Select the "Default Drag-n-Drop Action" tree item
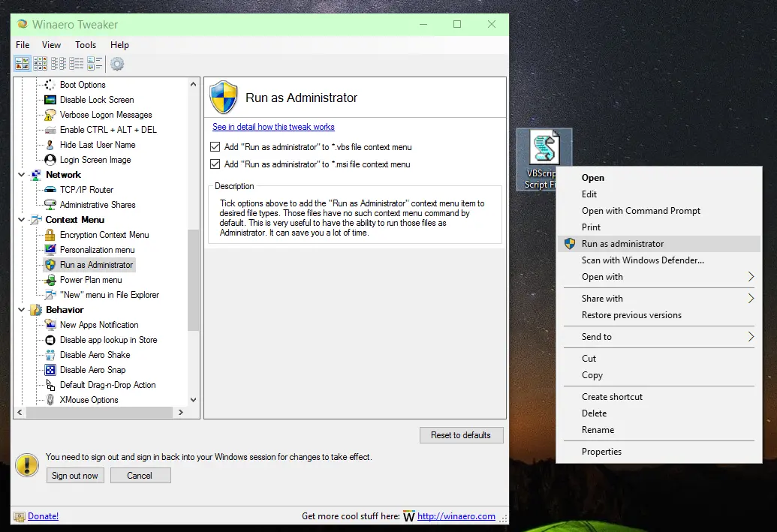This screenshot has height=532, width=777. [x=107, y=385]
